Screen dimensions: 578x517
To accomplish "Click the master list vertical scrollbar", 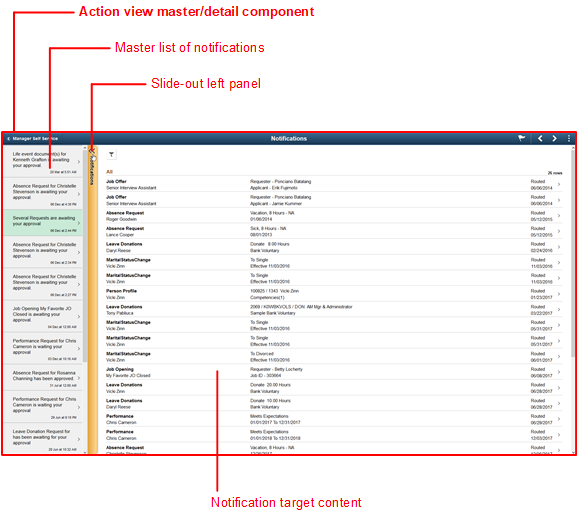I will 85,255.
